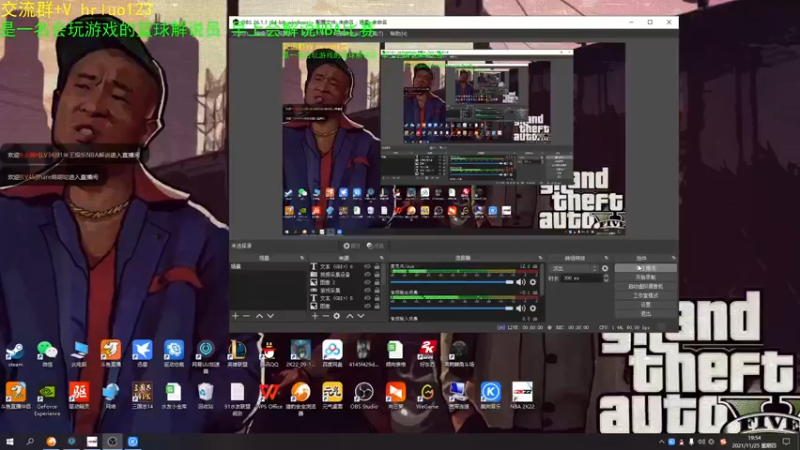Move scene up in Scenes panel
This screenshot has height=450, width=800.
point(259,316)
